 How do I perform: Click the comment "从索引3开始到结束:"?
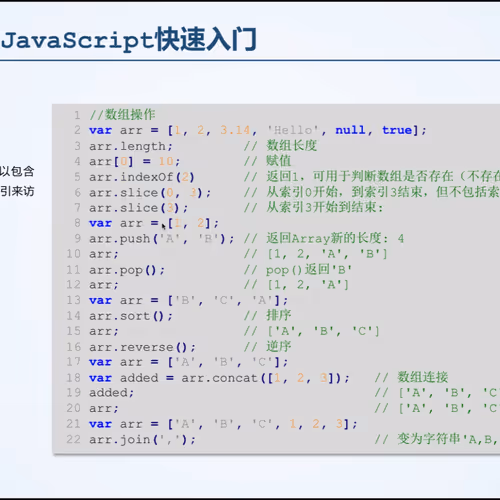click(x=325, y=207)
